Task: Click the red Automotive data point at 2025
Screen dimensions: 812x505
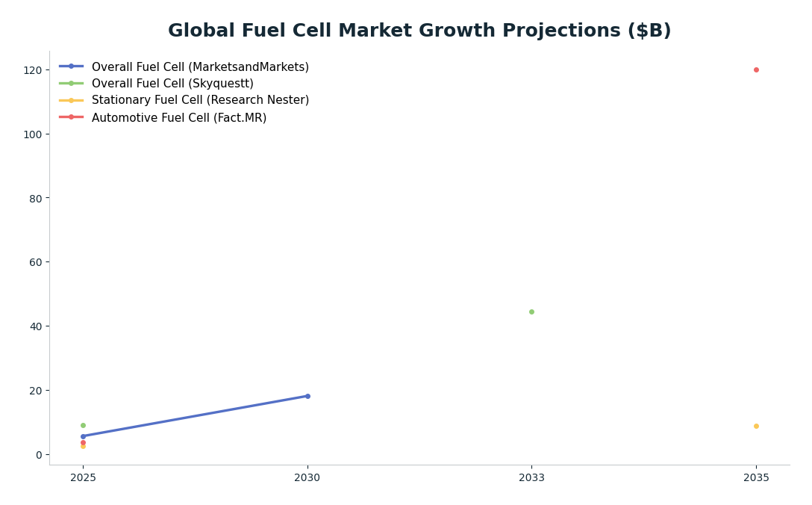Action: [83, 443]
